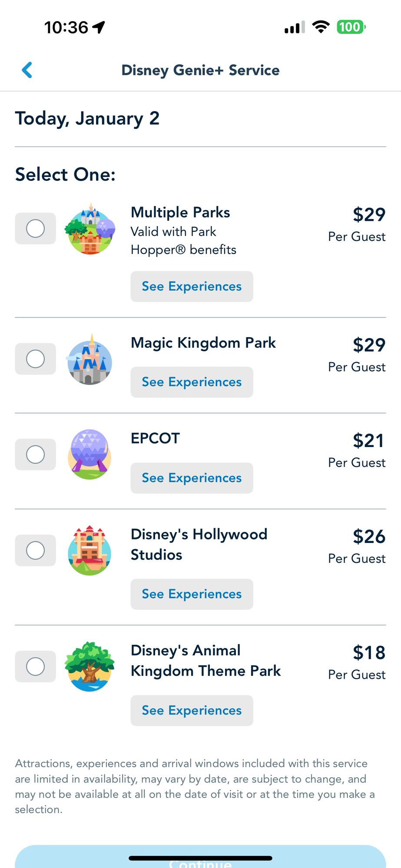The image size is (401, 868).
Task: Pick Disney's Animal Kingdom radio option
Action: pyautogui.click(x=35, y=666)
